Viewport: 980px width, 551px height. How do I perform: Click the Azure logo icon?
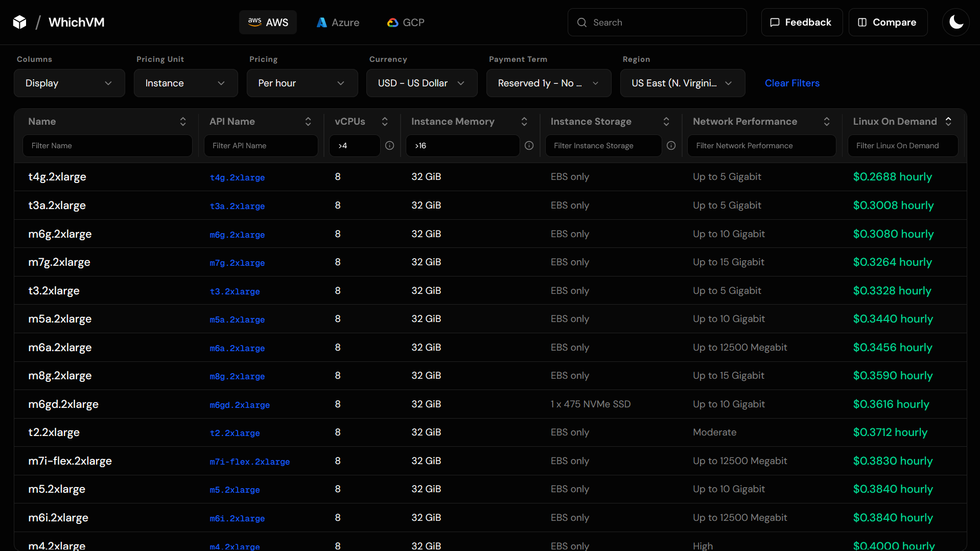pyautogui.click(x=321, y=22)
